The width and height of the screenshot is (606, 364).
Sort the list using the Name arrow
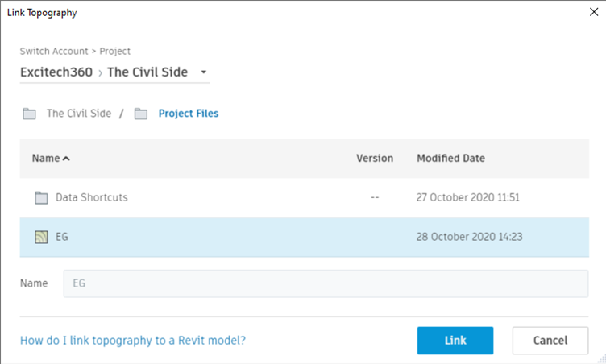tap(66, 159)
